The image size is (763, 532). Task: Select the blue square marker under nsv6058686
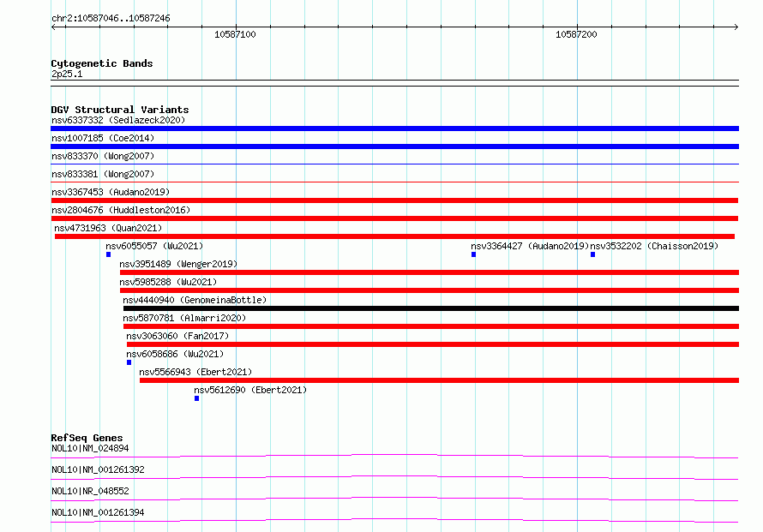(129, 362)
